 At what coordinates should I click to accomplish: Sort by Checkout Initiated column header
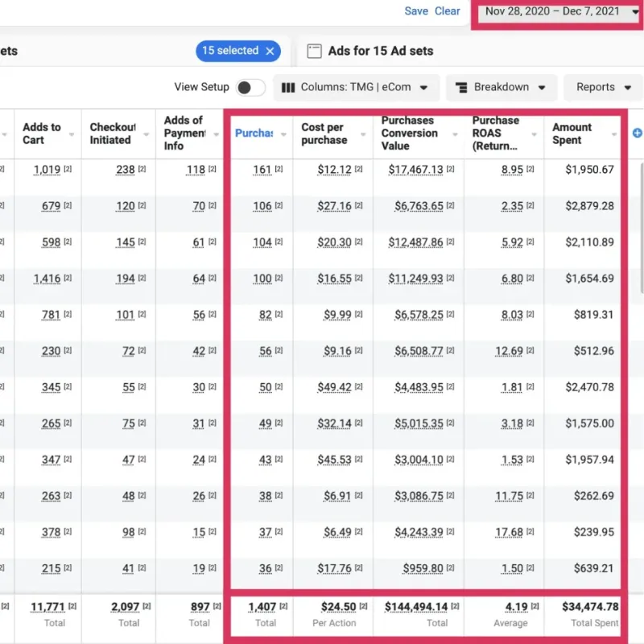[113, 134]
